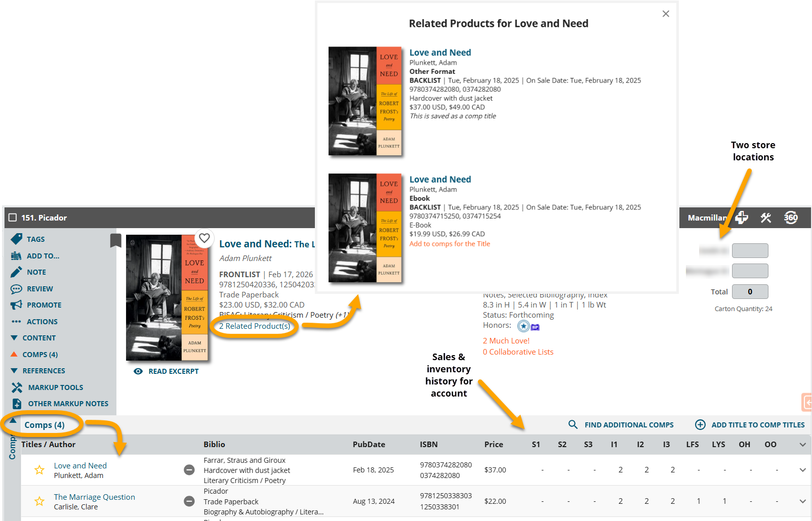The height and width of the screenshot is (521, 812).
Task: Click the first store location quantity field
Action: pyautogui.click(x=750, y=250)
